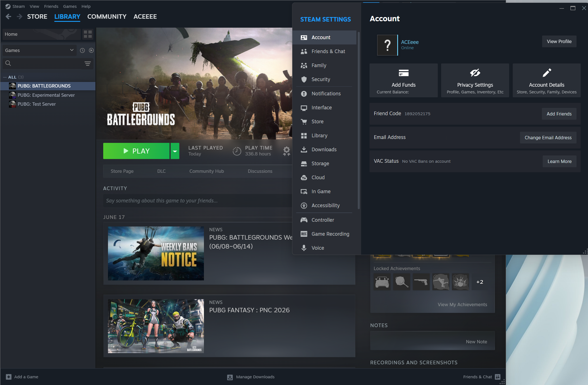Click the locked frying pan achievement icon
This screenshot has width=588, height=385.
pos(402,282)
